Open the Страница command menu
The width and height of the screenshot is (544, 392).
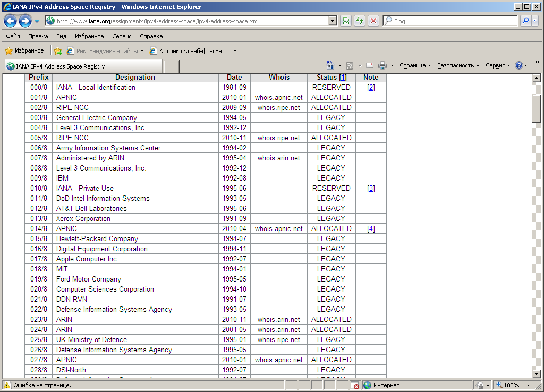pos(415,65)
